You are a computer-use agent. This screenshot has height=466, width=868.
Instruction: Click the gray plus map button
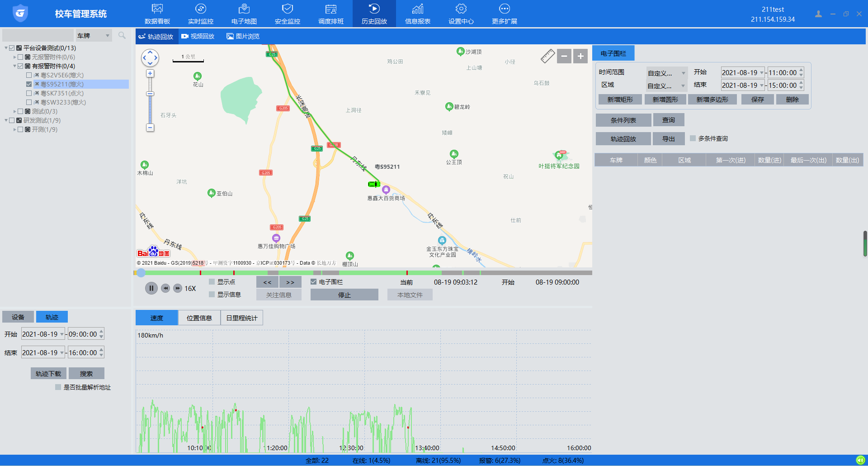pos(580,56)
